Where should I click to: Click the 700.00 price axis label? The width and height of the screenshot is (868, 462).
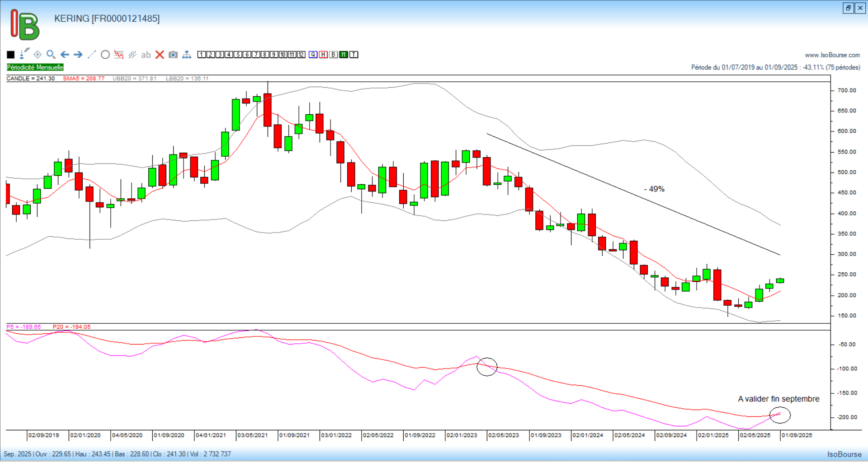[847, 90]
